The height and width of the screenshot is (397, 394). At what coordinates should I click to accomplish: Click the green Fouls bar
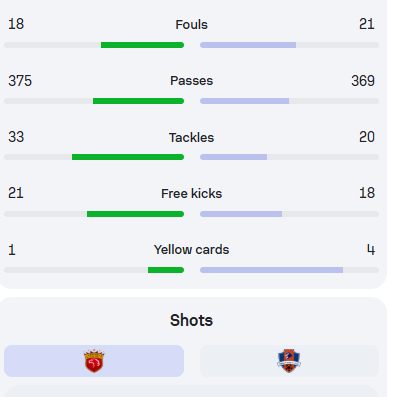click(142, 45)
